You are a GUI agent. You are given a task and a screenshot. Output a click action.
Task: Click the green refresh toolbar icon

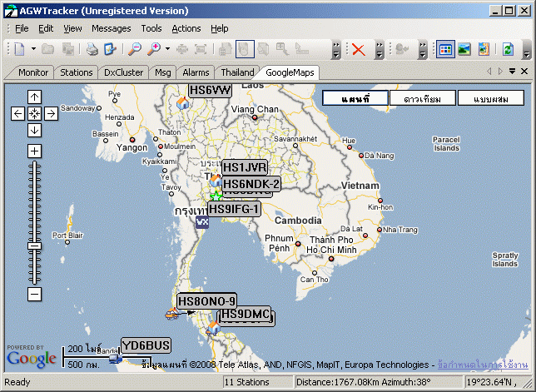(x=508, y=49)
